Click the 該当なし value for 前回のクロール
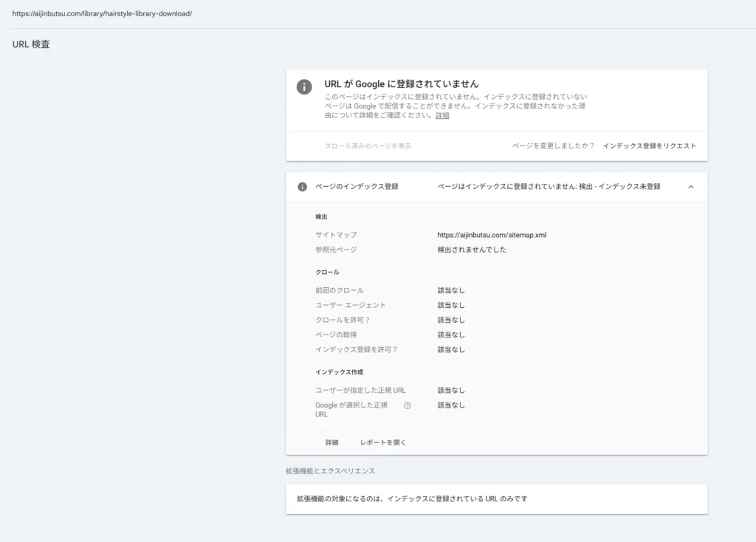The image size is (756, 542). pyautogui.click(x=451, y=290)
